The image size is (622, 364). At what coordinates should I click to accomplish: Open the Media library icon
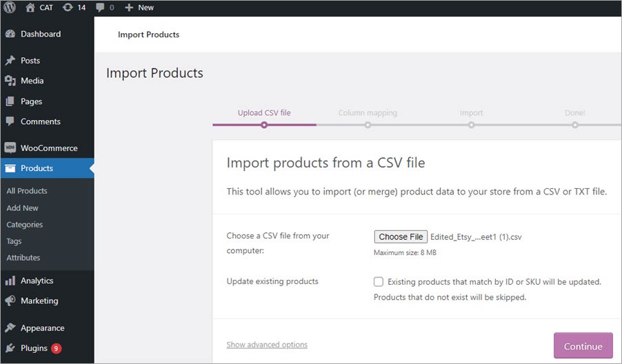[10, 81]
